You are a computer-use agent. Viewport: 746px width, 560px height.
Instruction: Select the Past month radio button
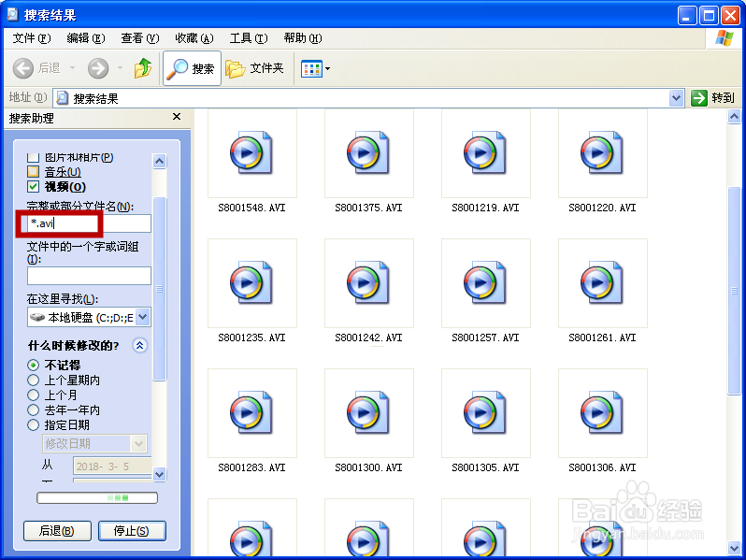[x=33, y=395]
